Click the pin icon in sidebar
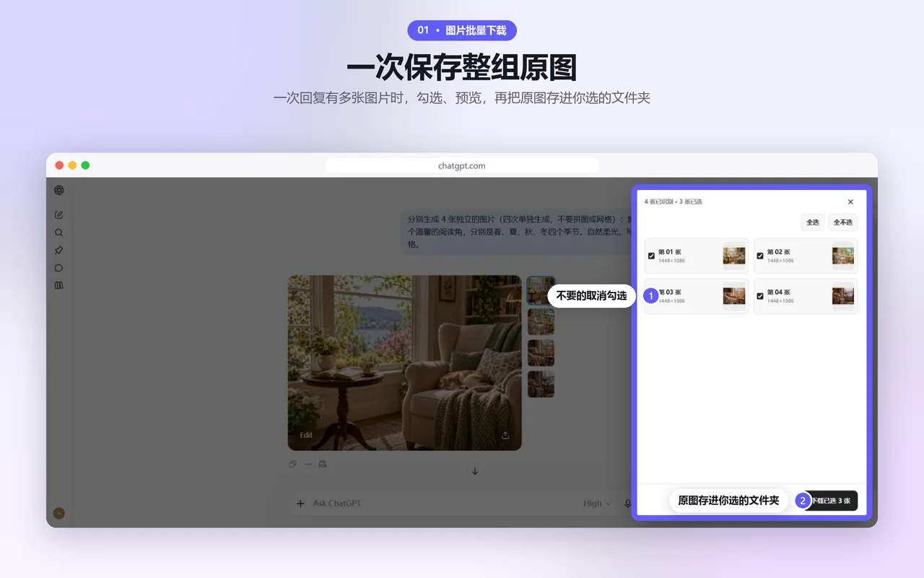The height and width of the screenshot is (578, 924). point(59,250)
